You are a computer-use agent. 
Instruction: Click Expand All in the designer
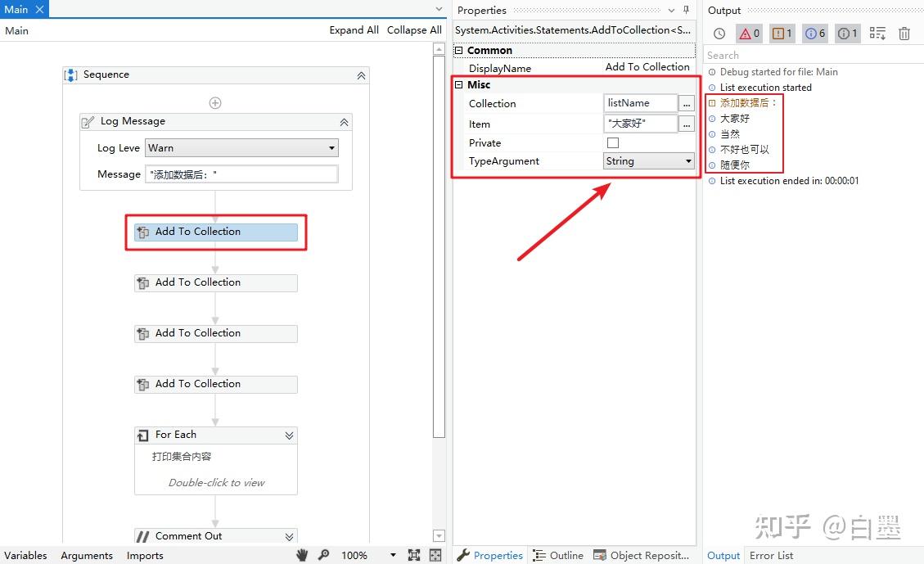click(354, 29)
